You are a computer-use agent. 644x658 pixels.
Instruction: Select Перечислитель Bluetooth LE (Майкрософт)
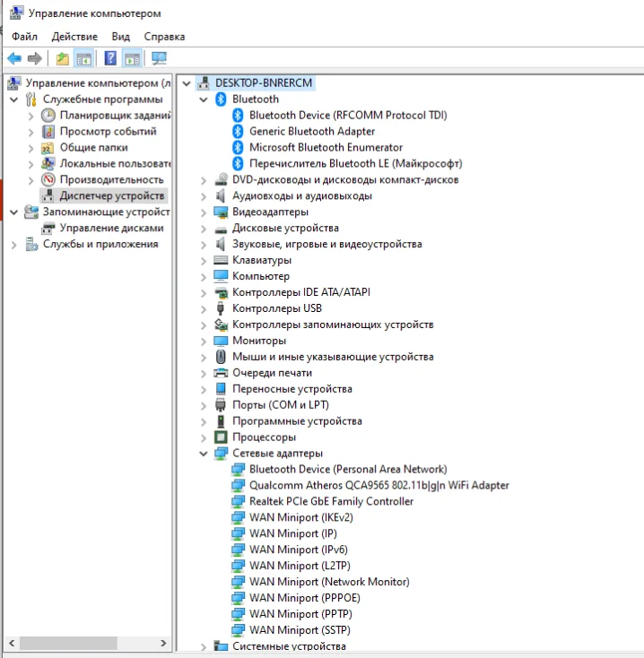pos(355,163)
